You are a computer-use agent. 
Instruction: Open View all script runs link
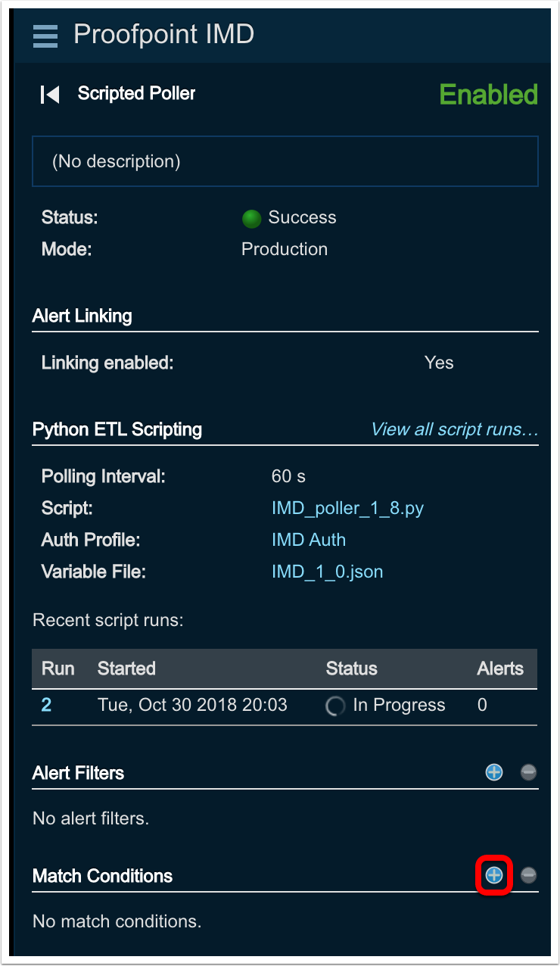[x=454, y=429]
